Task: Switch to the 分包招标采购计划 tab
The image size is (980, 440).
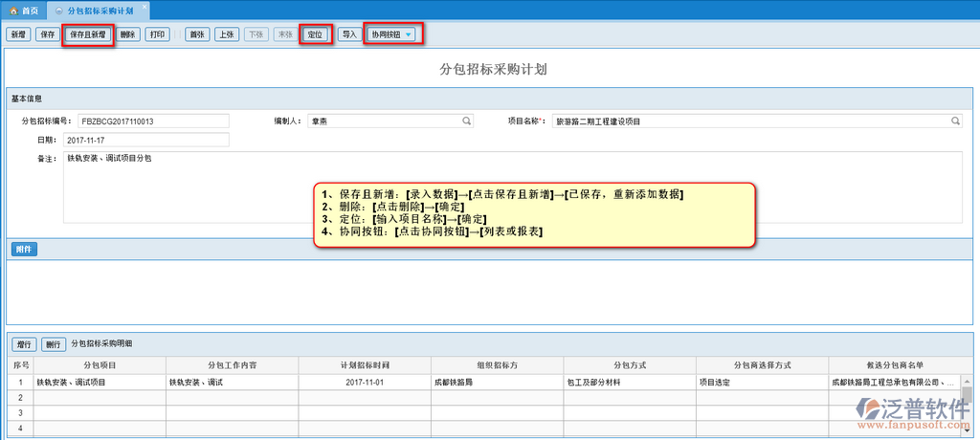Action: coord(97,10)
